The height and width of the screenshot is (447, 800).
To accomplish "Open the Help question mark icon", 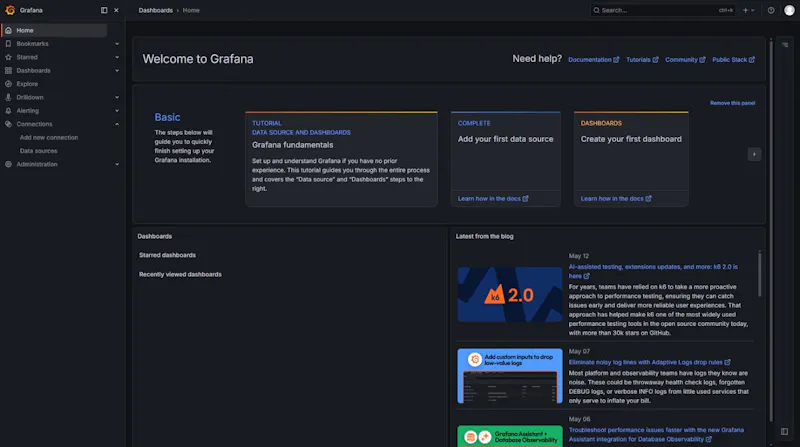I will (771, 10).
